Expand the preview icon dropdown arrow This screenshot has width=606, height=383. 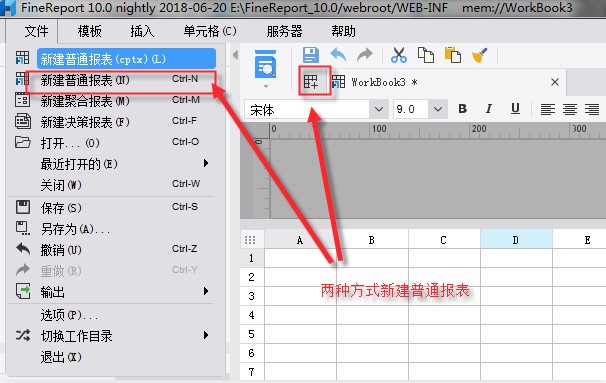266,86
